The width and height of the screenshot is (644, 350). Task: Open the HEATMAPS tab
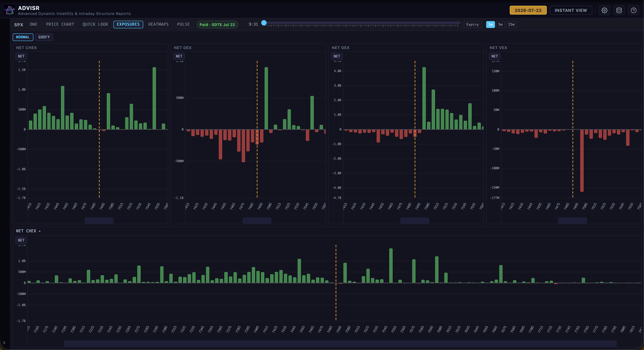[x=158, y=24]
